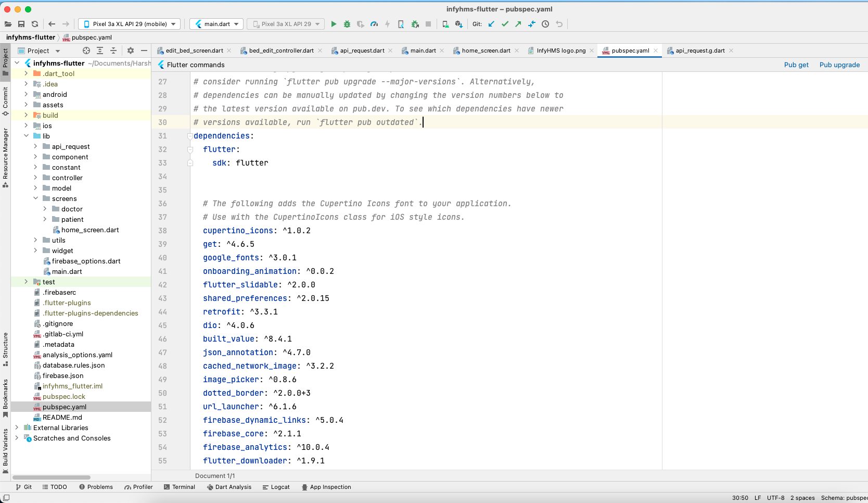The height and width of the screenshot is (503, 868).
Task: Open the Logcat tab
Action: 276,487
